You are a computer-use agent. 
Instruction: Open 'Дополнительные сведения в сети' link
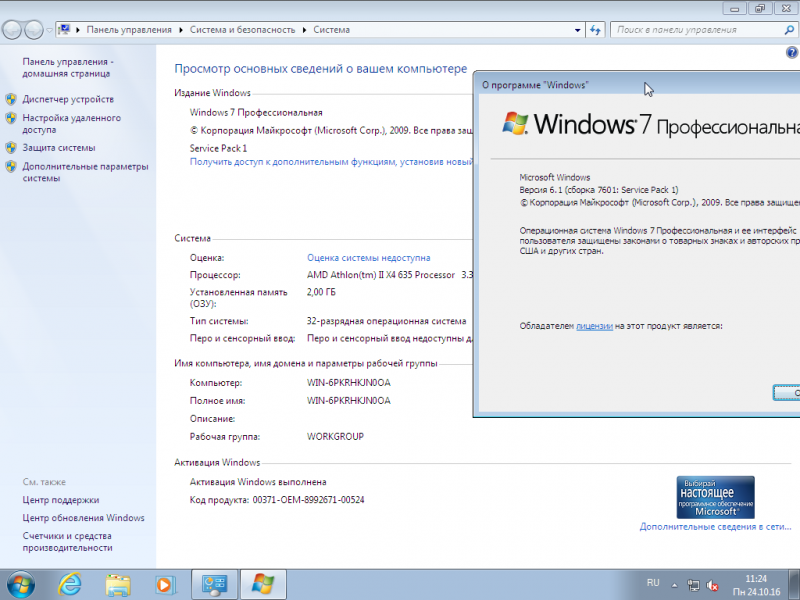coord(715,527)
